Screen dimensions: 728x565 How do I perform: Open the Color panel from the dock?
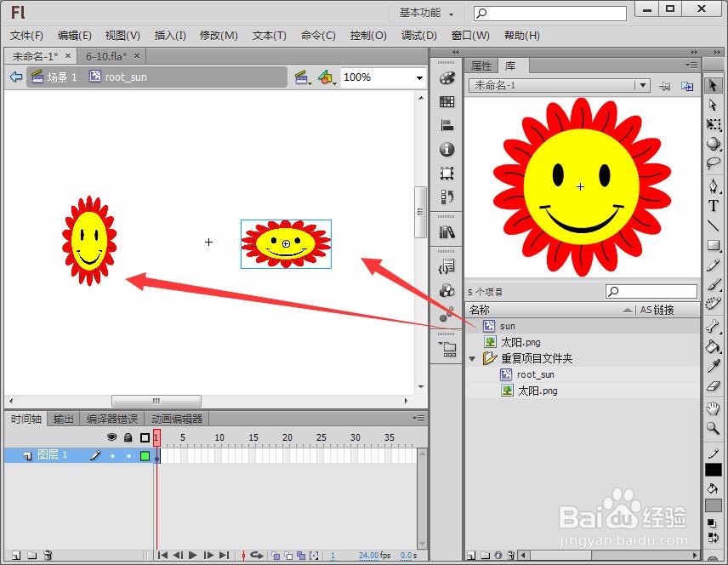pyautogui.click(x=447, y=77)
